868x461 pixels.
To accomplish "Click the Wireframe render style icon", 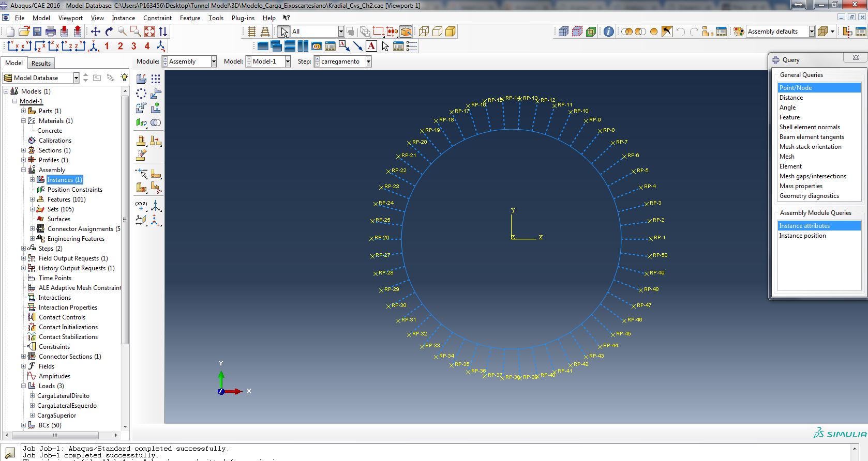I will click(x=424, y=32).
